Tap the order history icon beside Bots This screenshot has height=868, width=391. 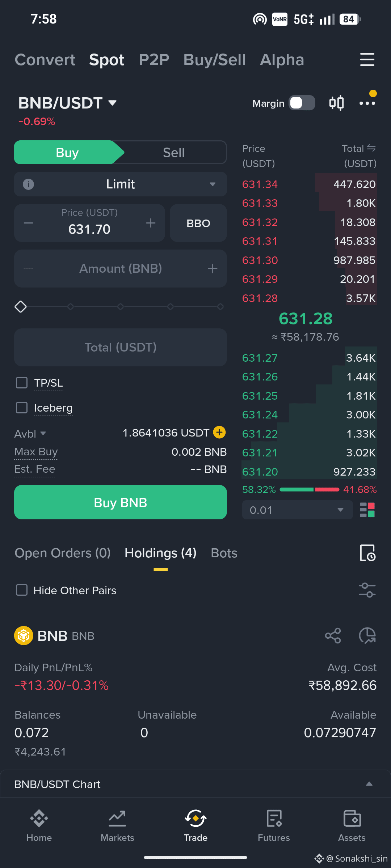(367, 553)
